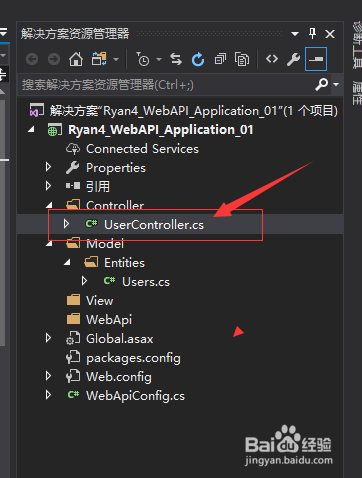Click the Global.asax gear file icon
362x478 pixels.
pyautogui.click(x=73, y=338)
